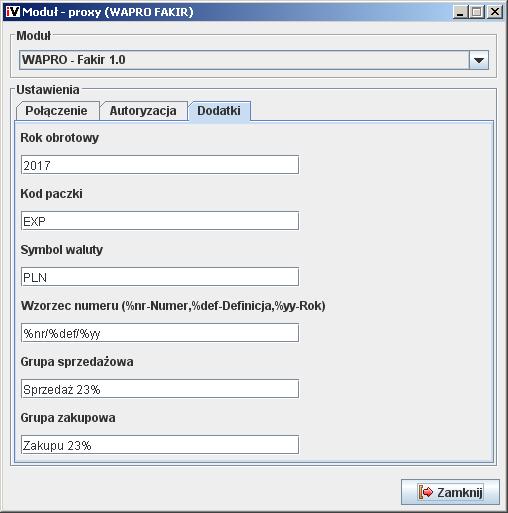Focus the Grupa sprzedażowa field

click(x=160, y=389)
